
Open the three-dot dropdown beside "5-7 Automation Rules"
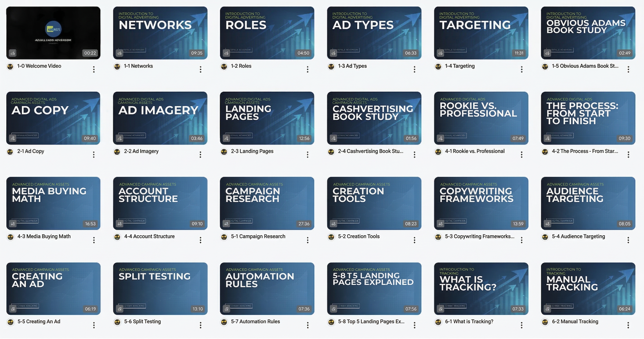(307, 325)
